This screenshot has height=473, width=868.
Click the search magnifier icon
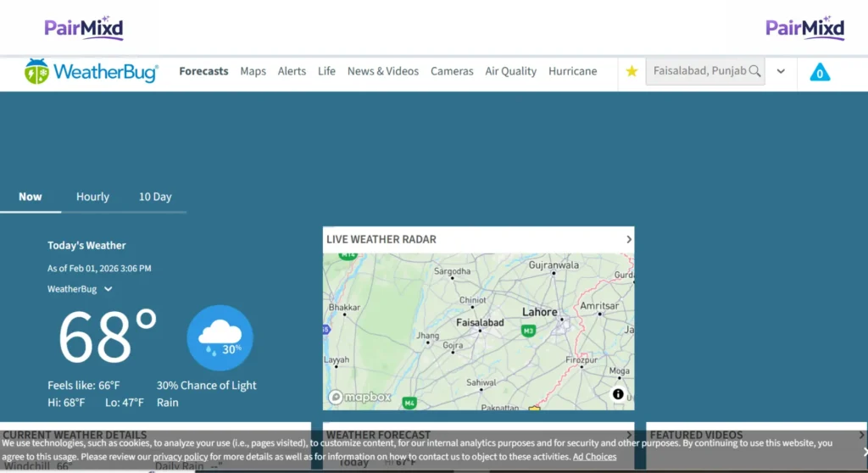click(754, 71)
